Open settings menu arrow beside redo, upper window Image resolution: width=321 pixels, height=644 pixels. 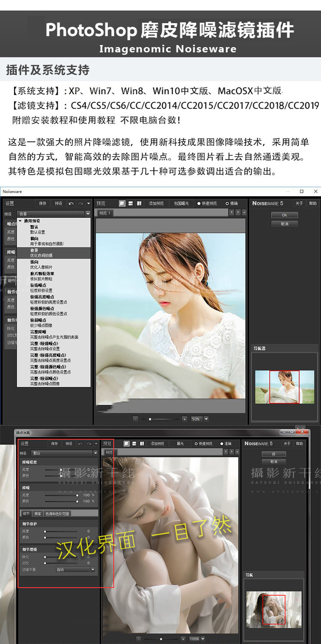(x=89, y=203)
